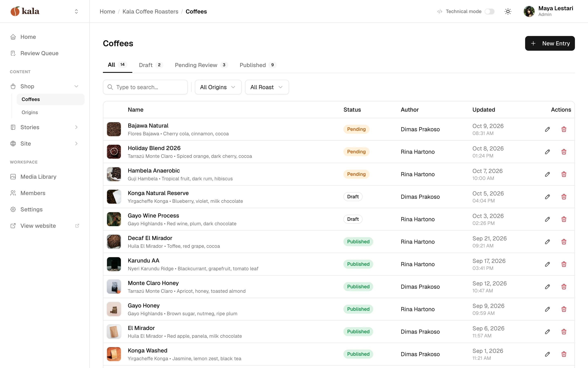Click the New Entry button
Viewport: 588px width, 368px height.
click(x=550, y=43)
